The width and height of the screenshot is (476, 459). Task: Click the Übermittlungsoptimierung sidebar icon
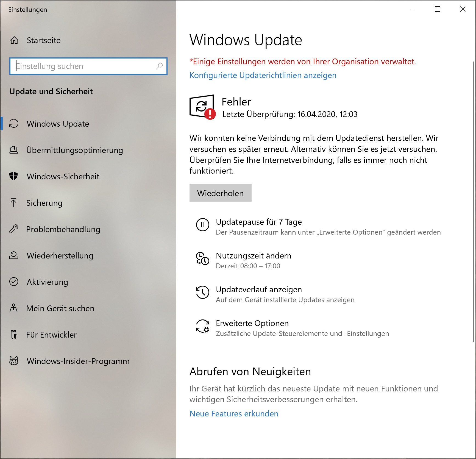point(14,150)
